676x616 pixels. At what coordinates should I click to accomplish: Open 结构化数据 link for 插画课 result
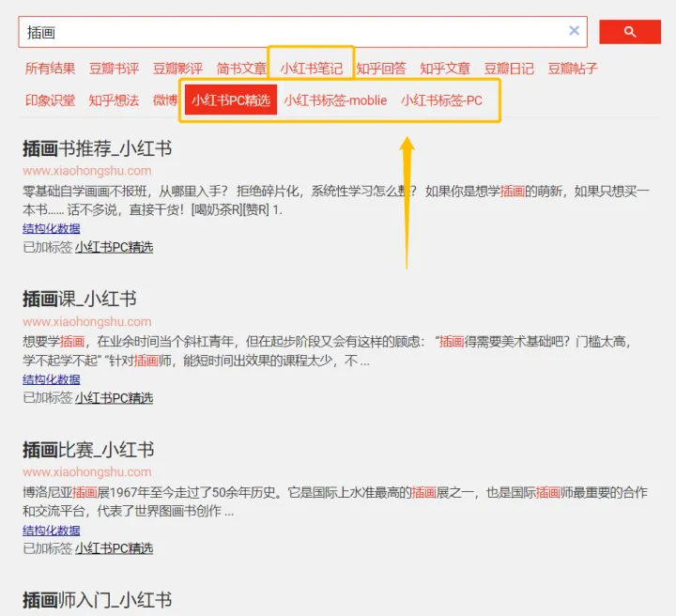click(x=52, y=379)
